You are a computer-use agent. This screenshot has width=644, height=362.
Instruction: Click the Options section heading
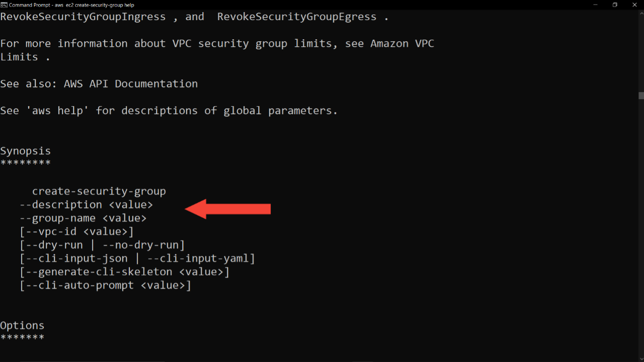(x=22, y=325)
